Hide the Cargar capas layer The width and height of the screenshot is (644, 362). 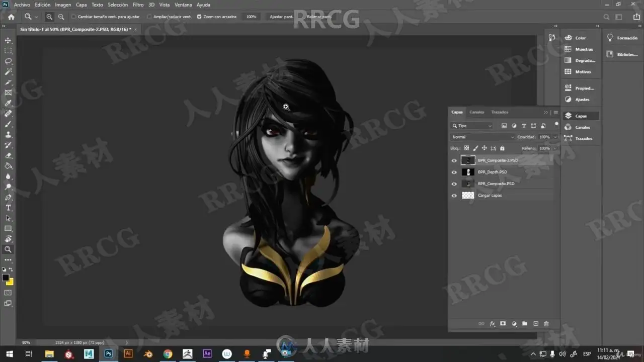[x=454, y=196]
